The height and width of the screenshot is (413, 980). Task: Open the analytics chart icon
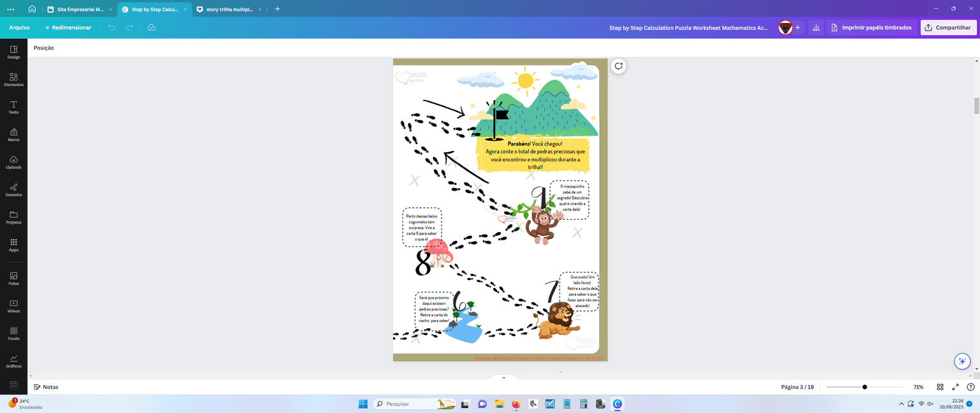click(x=815, y=27)
